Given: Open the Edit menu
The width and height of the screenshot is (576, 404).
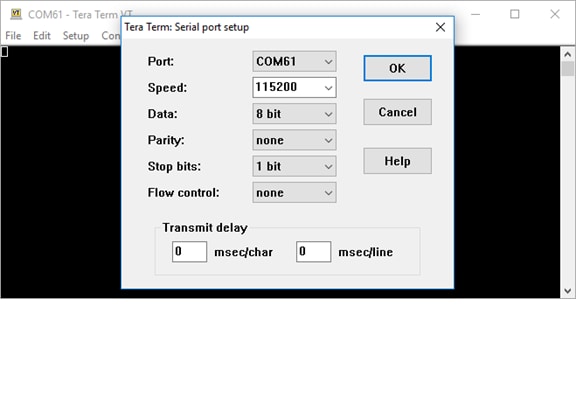Looking at the screenshot, I should (42, 36).
